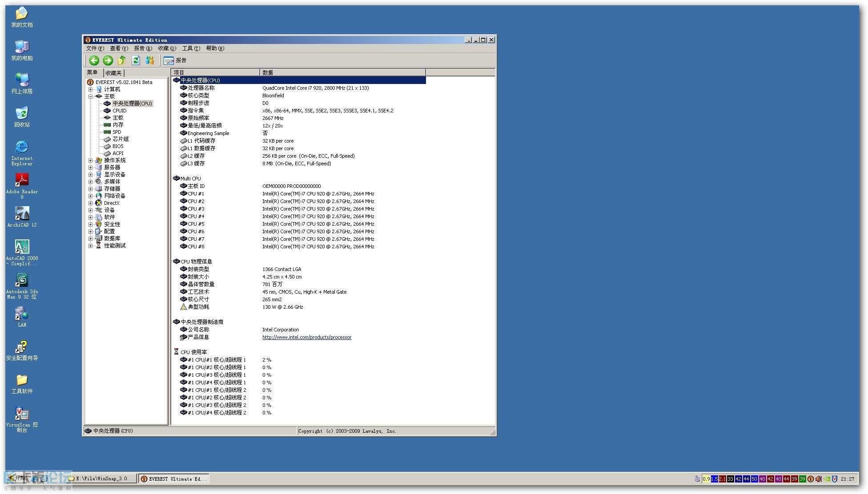Select the 典型功耗 row

pyautogui.click(x=299, y=307)
